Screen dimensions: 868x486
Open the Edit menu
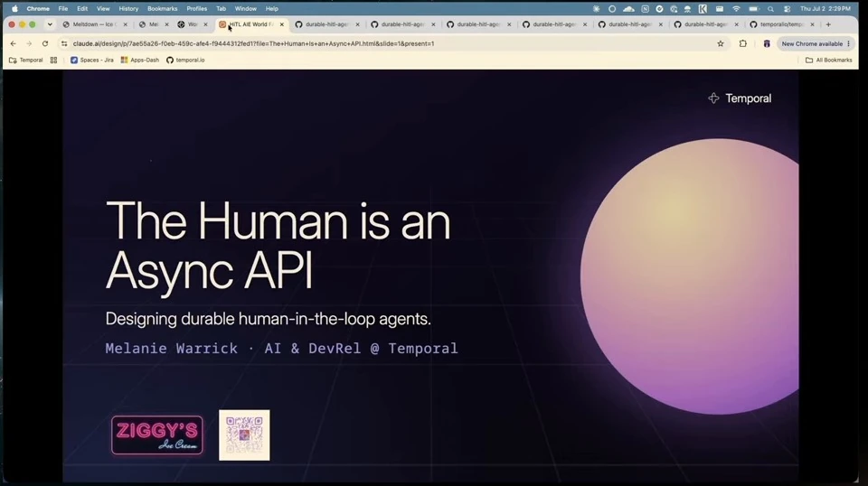pyautogui.click(x=82, y=9)
